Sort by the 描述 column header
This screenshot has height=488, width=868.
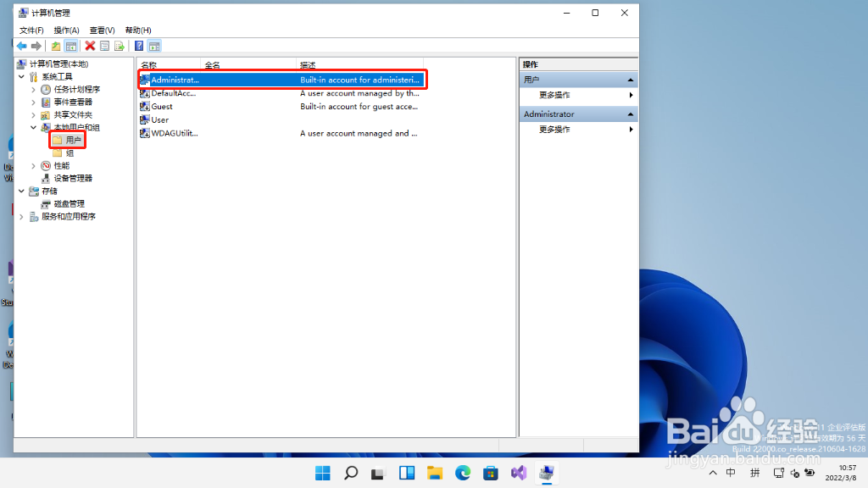[359, 64]
